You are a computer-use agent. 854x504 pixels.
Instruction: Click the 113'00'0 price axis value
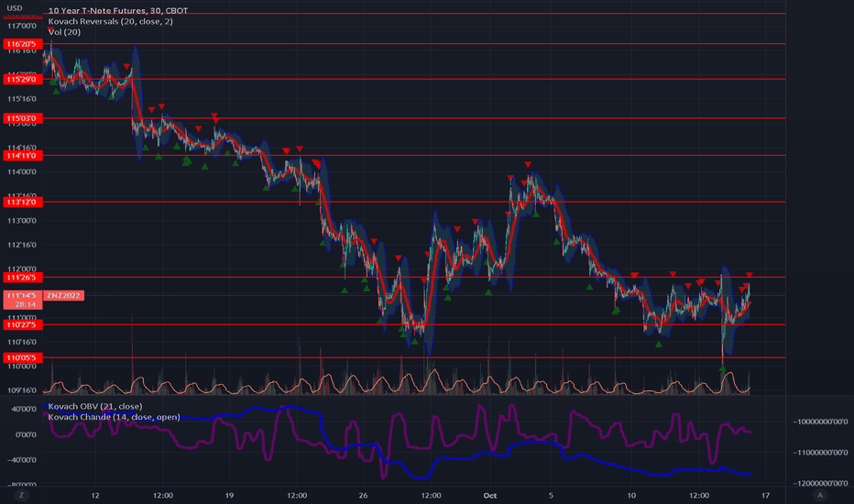[x=22, y=221]
